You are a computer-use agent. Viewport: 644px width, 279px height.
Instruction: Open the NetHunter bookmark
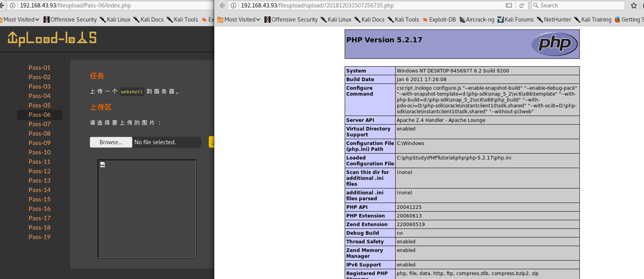click(554, 20)
